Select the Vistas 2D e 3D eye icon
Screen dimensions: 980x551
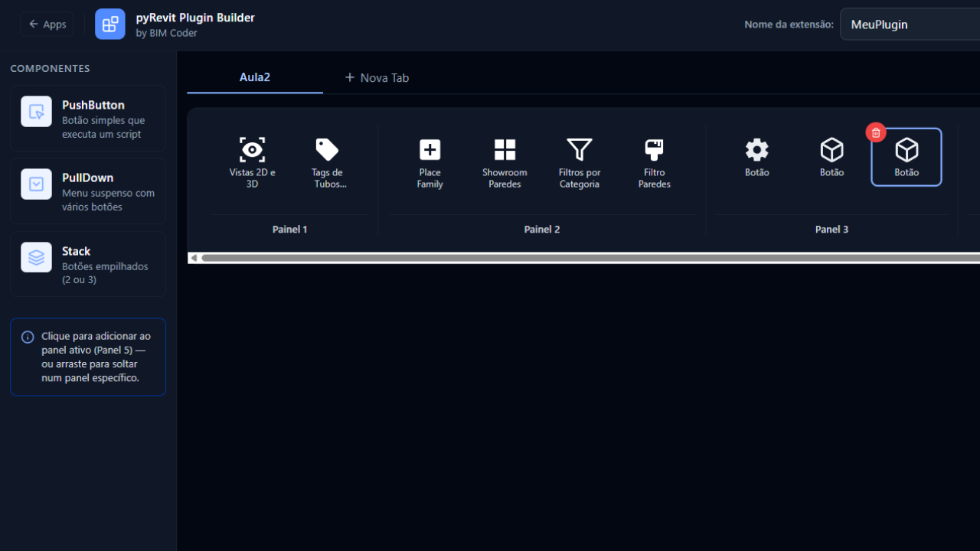pyautogui.click(x=252, y=149)
